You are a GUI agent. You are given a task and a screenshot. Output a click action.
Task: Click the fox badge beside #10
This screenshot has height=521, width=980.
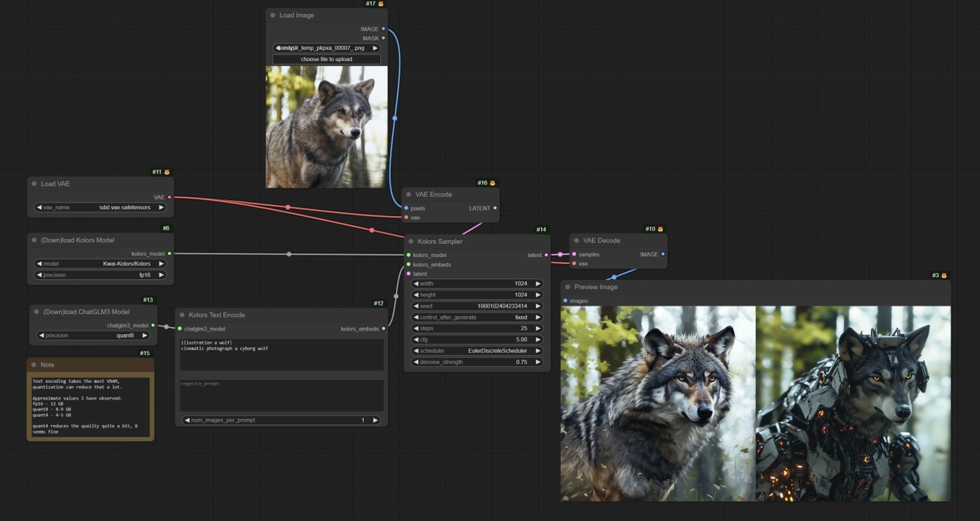click(x=660, y=229)
